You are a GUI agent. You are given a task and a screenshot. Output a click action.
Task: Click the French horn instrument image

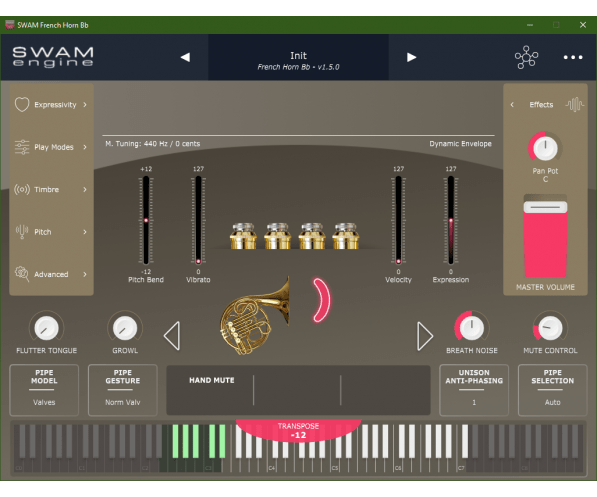tap(255, 316)
